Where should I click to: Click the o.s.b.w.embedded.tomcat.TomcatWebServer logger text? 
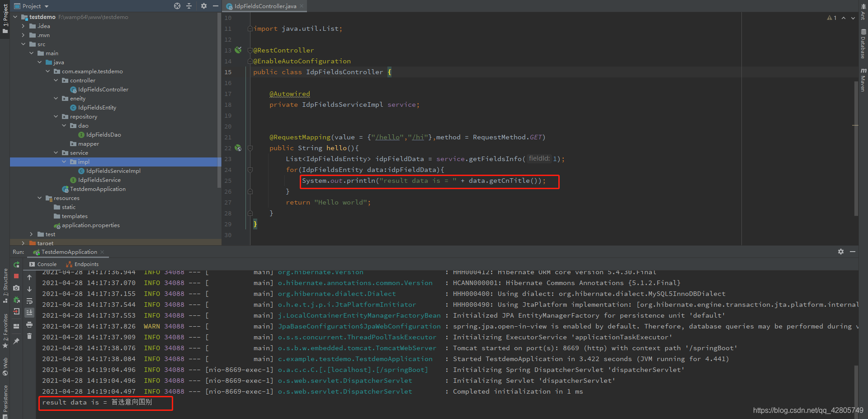[357, 348]
